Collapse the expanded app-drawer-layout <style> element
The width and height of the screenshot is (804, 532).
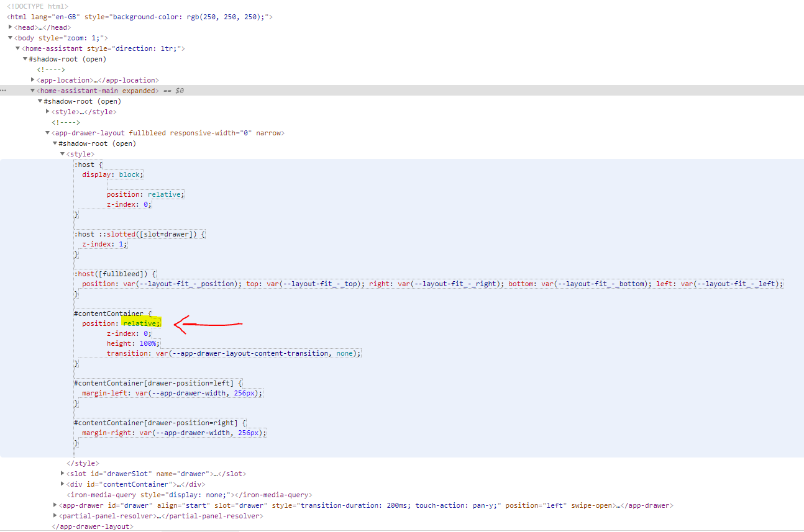tap(62, 153)
